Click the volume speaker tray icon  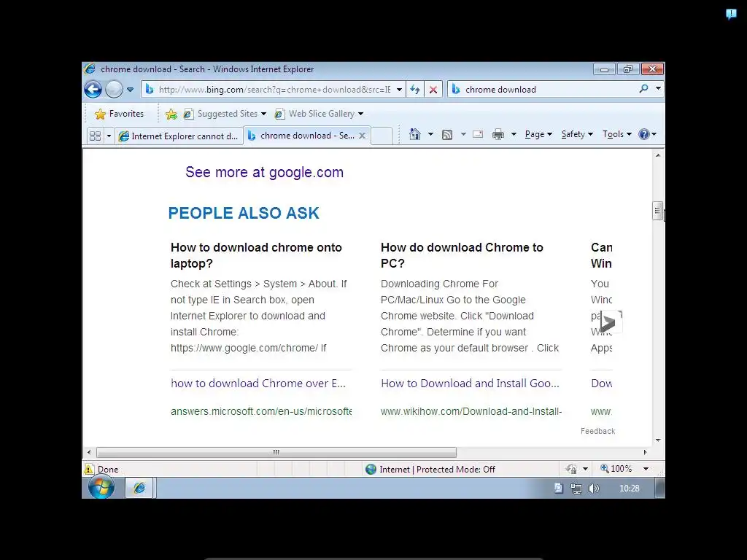[594, 488]
